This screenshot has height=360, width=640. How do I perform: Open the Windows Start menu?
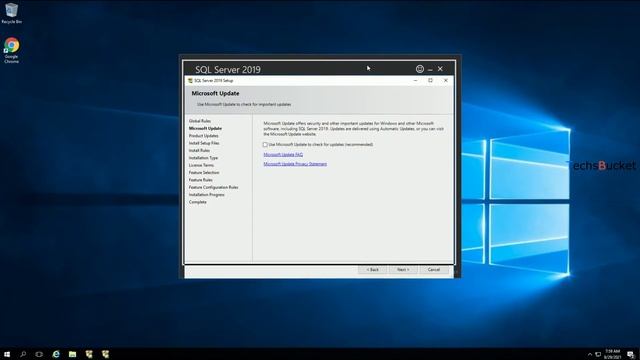(x=7, y=354)
